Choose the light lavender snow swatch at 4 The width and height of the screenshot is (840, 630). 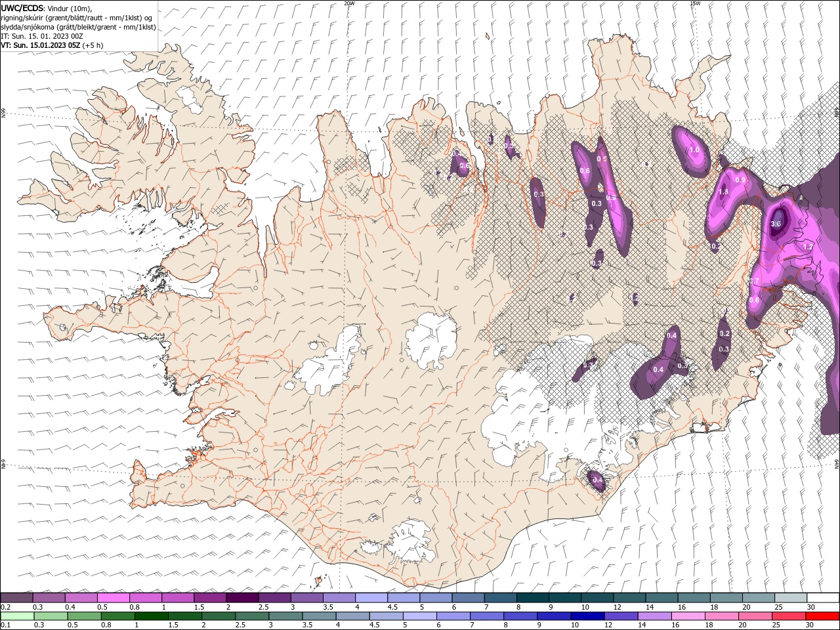point(371,598)
